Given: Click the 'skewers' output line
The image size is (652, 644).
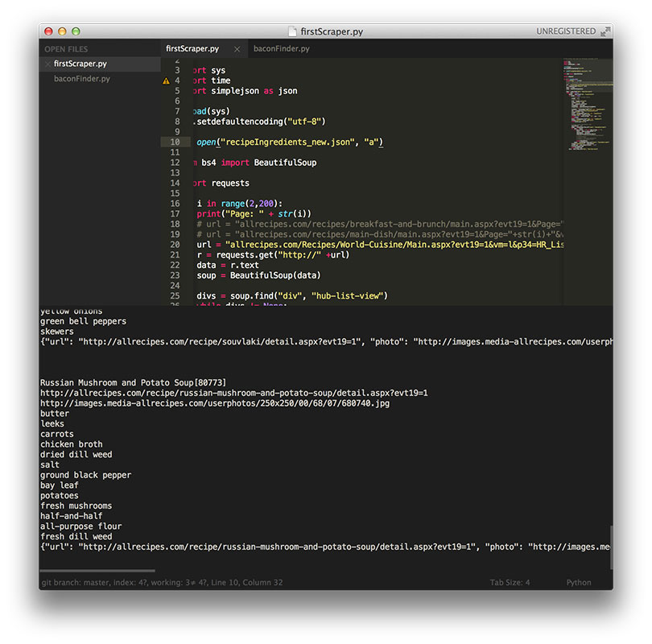Looking at the screenshot, I should (x=57, y=332).
